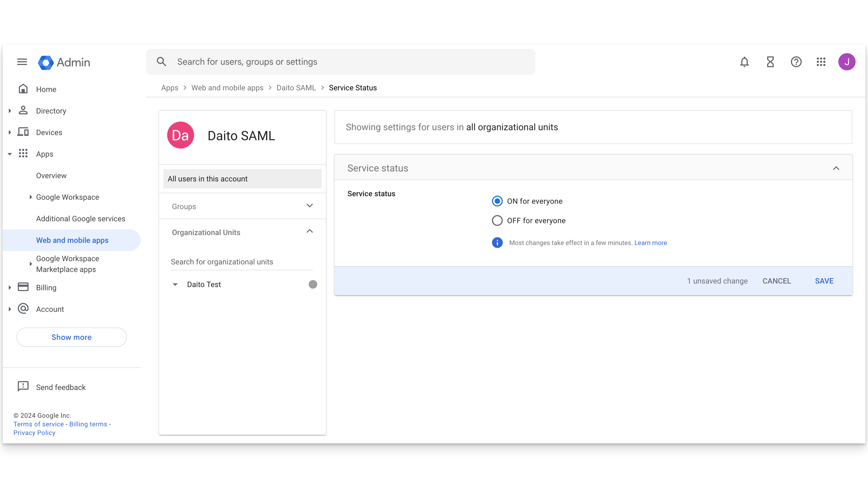Open Terms of service link
Screen dimensions: 868x488
tap(38, 424)
